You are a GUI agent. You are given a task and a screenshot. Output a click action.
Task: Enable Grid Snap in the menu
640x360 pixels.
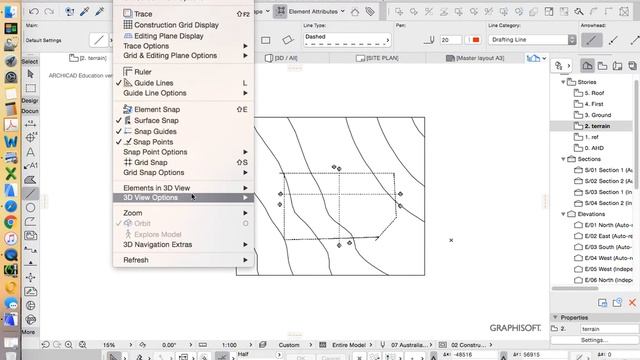point(183,162)
